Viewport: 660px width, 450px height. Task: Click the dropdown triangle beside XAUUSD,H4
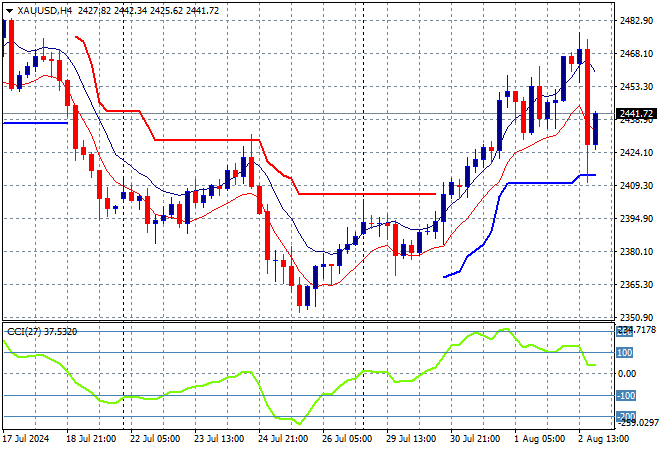click(9, 11)
